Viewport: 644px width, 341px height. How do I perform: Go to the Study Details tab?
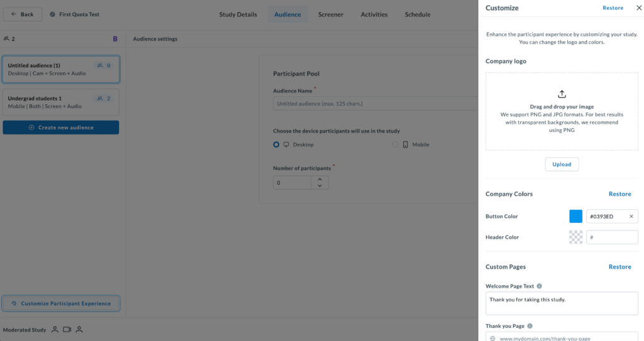[238, 14]
